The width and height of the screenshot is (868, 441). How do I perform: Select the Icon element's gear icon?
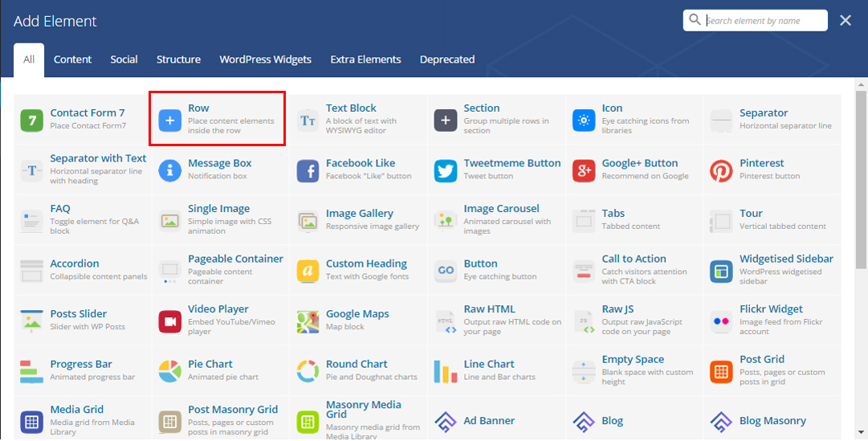(584, 120)
